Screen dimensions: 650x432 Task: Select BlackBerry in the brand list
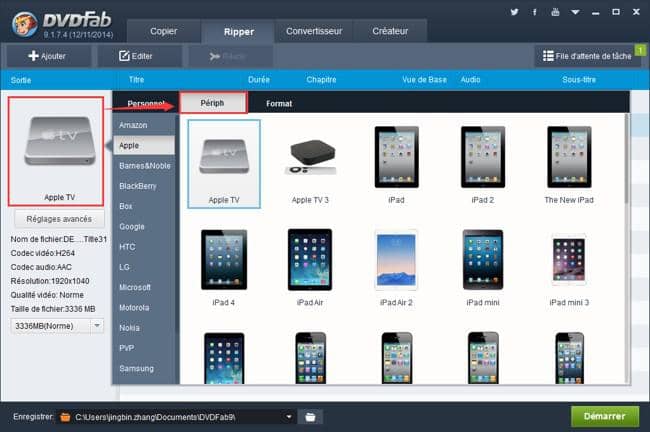click(144, 186)
